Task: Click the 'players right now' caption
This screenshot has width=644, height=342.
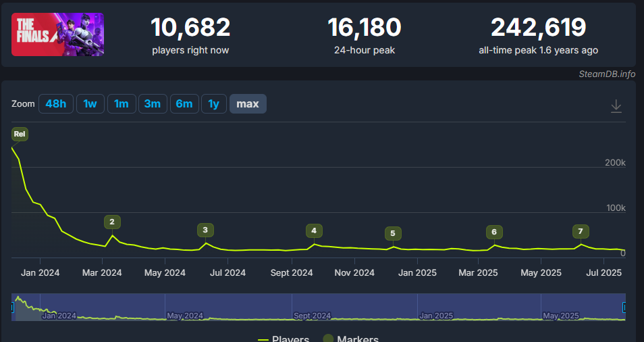Action: click(190, 50)
